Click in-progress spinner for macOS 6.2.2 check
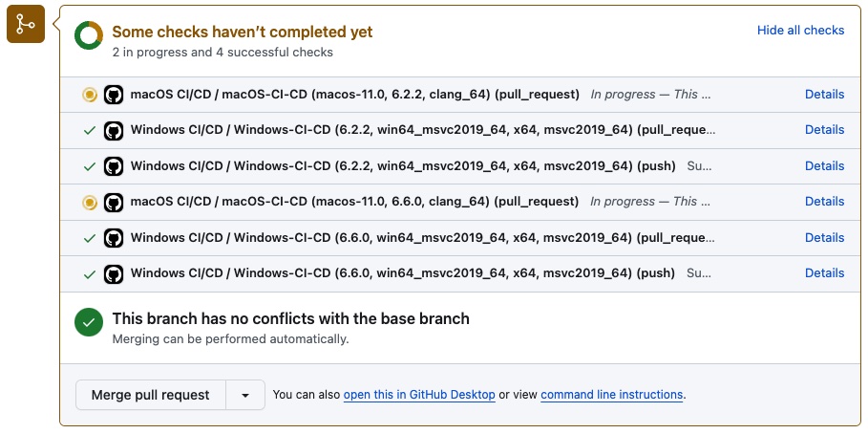The width and height of the screenshot is (868, 434). point(90,95)
